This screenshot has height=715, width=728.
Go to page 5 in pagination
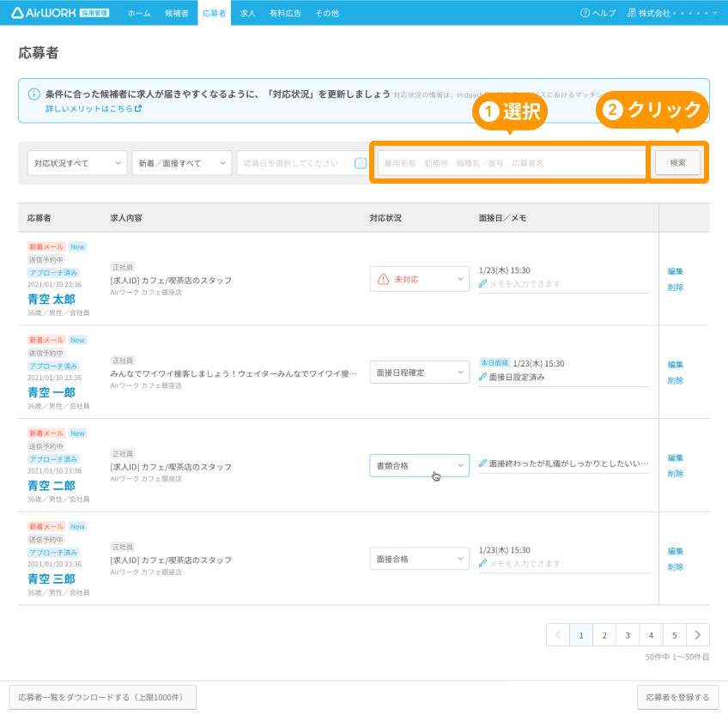[674, 634]
